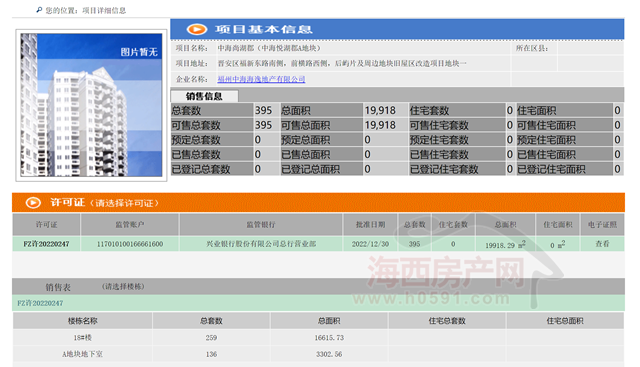Click the orange play icon beside 项目基本信息
The height and width of the screenshot is (367, 640).
[197, 29]
